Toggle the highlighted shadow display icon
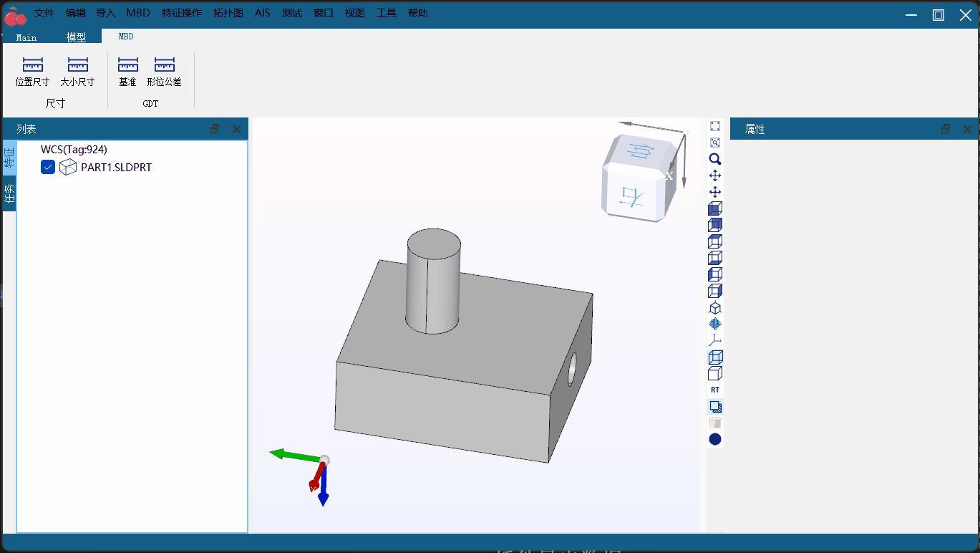Image resolution: width=980 pixels, height=553 pixels. pos(714,406)
